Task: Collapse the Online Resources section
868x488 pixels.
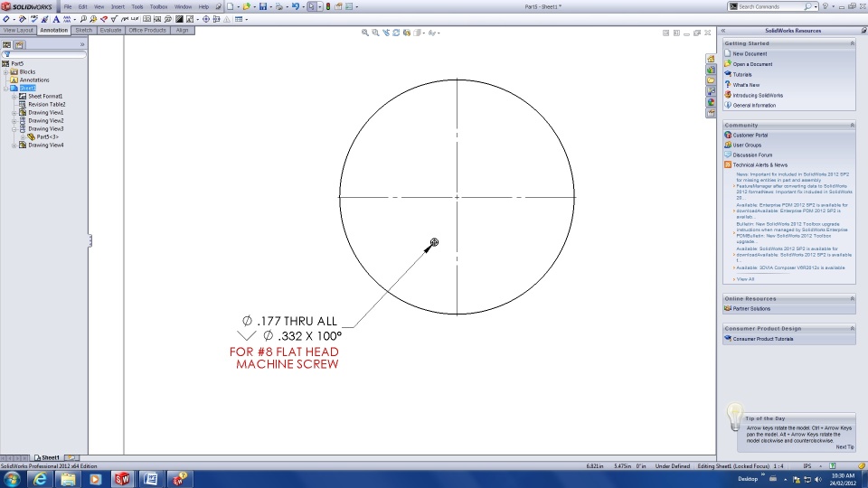Action: (852, 299)
